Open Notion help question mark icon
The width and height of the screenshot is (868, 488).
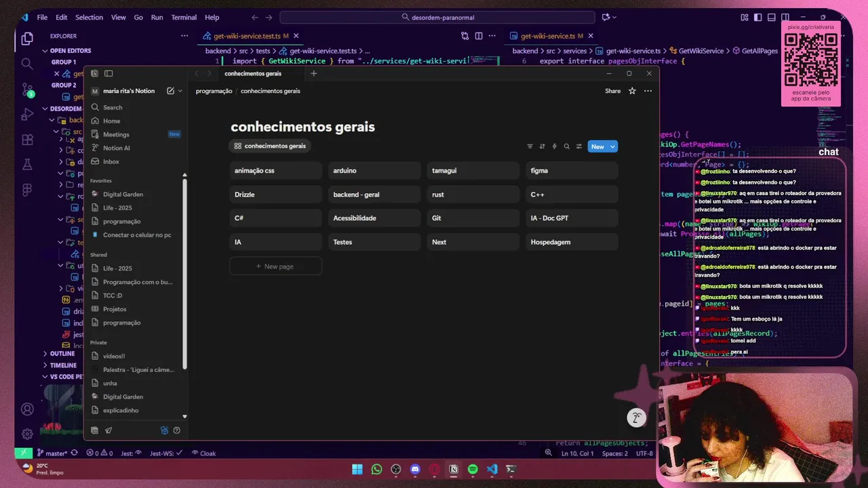pos(176,430)
